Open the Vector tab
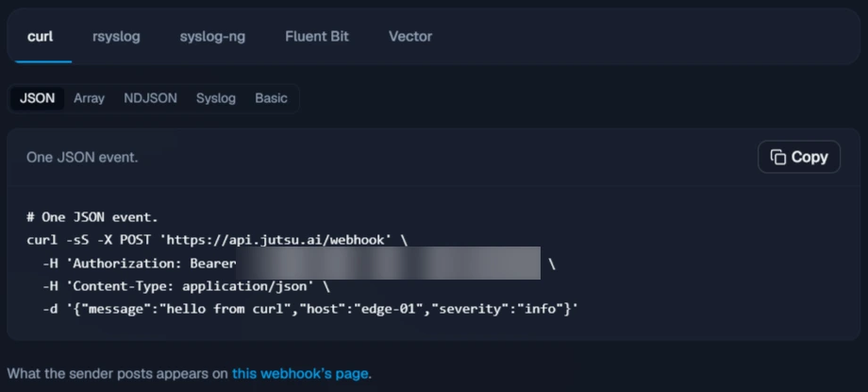This screenshot has width=868, height=392. (x=410, y=37)
